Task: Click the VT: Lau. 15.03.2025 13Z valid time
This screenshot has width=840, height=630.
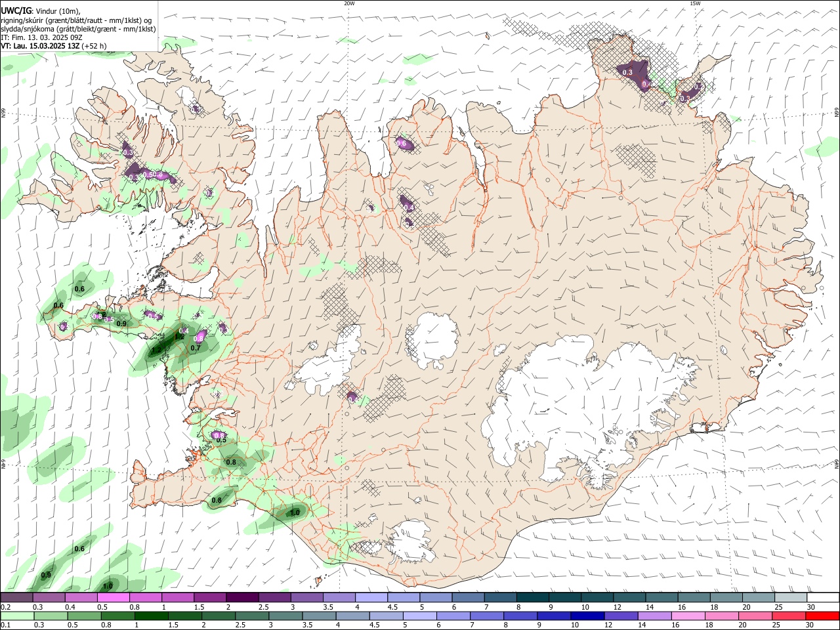Action: tap(39, 46)
